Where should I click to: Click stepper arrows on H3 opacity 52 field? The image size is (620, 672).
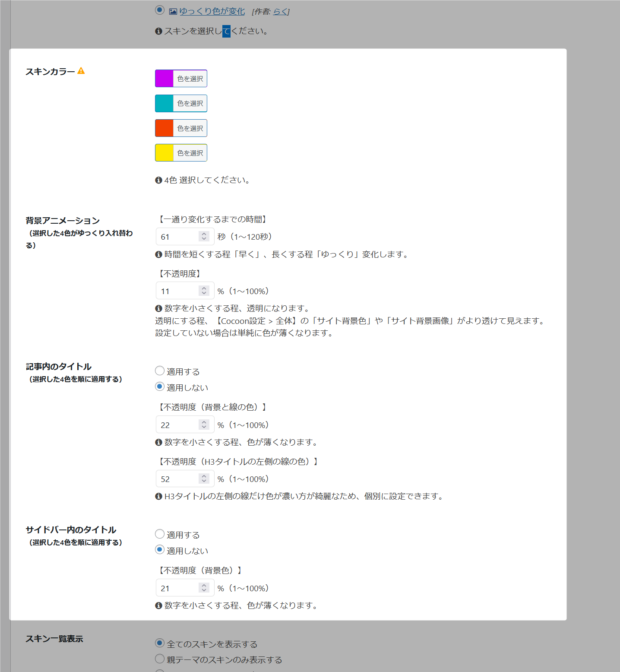(x=204, y=479)
